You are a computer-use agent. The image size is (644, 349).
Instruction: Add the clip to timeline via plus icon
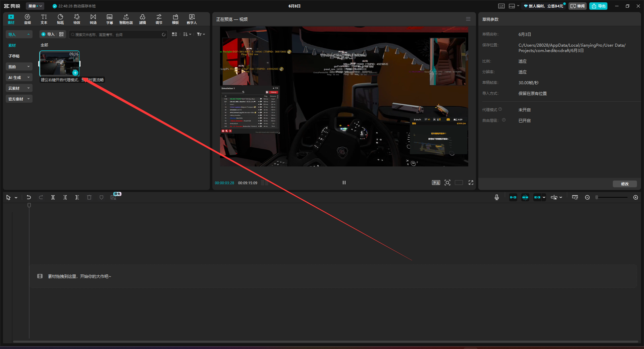[75, 73]
